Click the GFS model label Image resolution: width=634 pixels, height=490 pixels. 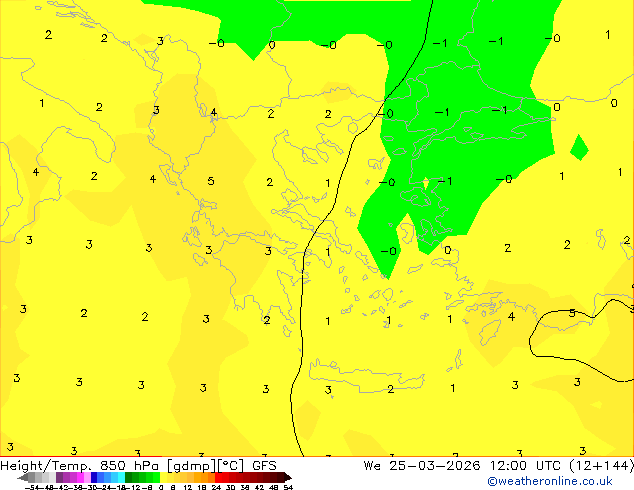[264, 466]
